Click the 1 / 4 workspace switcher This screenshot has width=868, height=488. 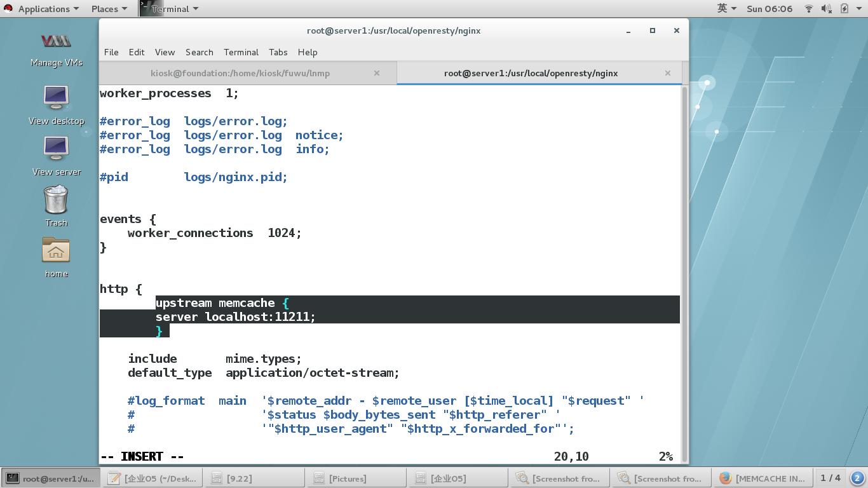(x=831, y=478)
